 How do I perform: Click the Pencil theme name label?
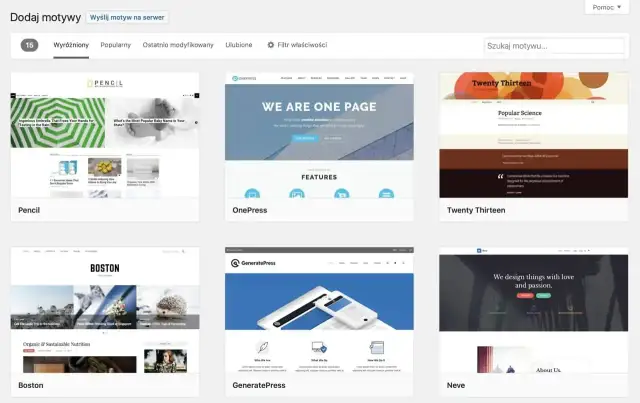pyautogui.click(x=29, y=211)
